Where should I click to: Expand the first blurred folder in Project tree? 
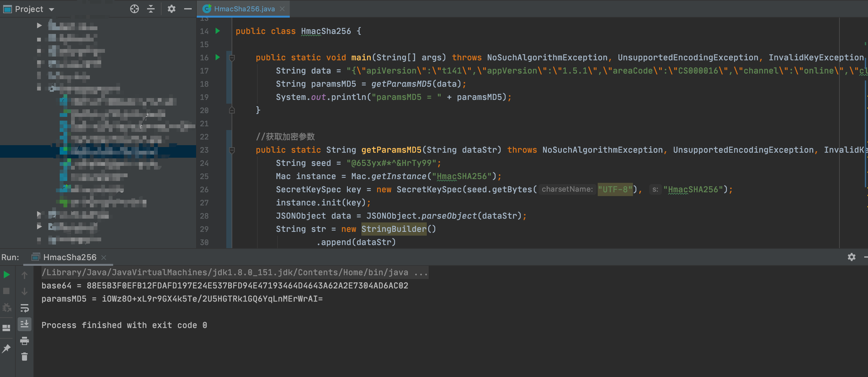[39, 25]
